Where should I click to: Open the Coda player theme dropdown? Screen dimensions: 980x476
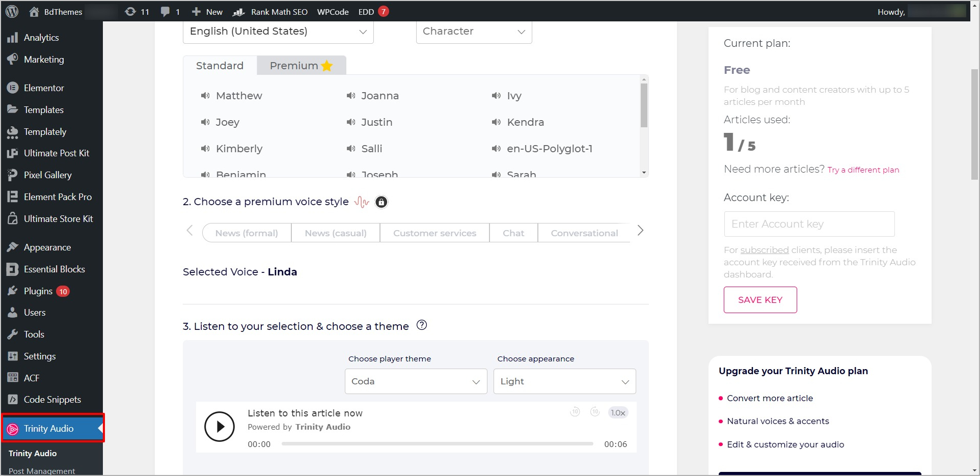pyautogui.click(x=415, y=381)
